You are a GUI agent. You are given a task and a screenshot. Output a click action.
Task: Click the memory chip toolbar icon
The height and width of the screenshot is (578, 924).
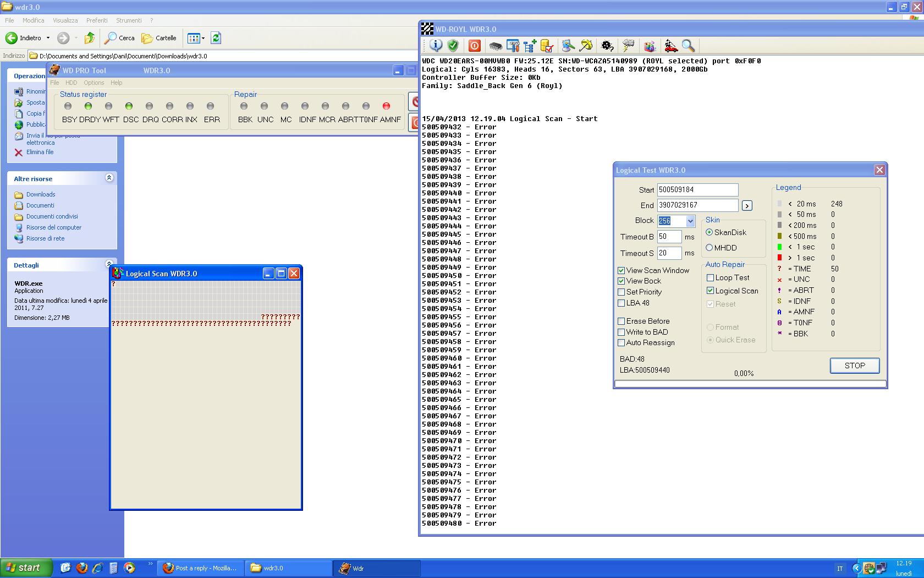point(496,46)
